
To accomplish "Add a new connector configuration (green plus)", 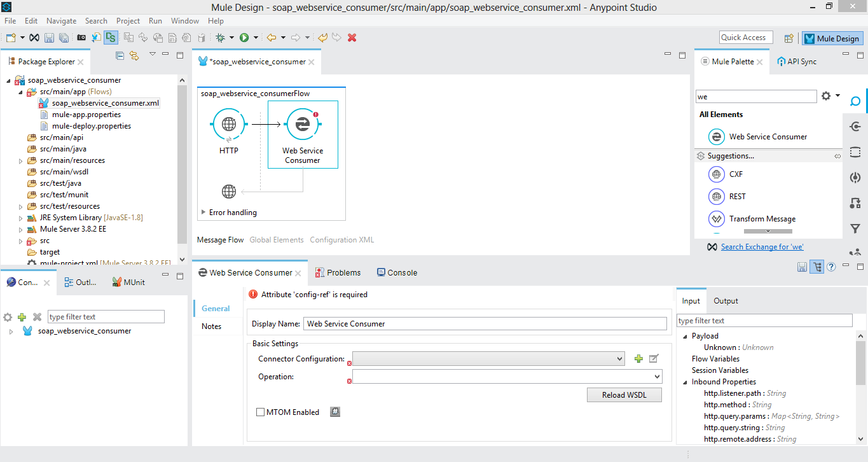I will tap(638, 359).
